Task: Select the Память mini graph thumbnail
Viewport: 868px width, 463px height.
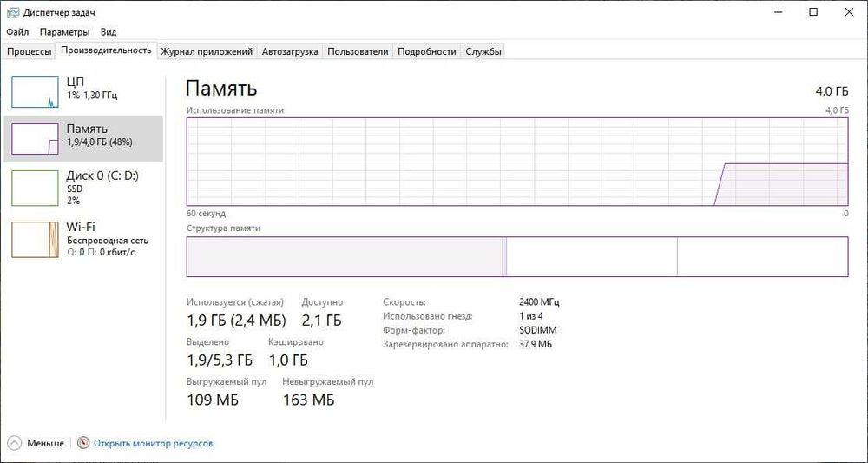Action: pos(35,139)
